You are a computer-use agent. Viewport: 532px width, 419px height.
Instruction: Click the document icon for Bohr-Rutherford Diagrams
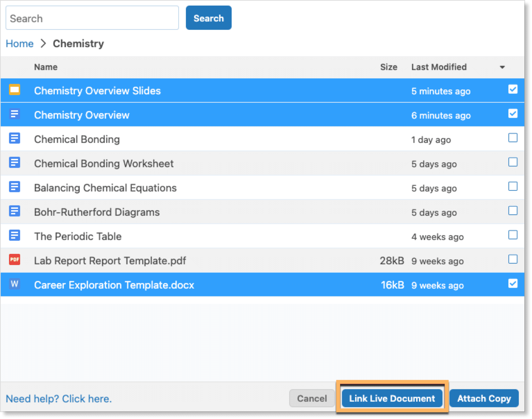[x=15, y=211]
